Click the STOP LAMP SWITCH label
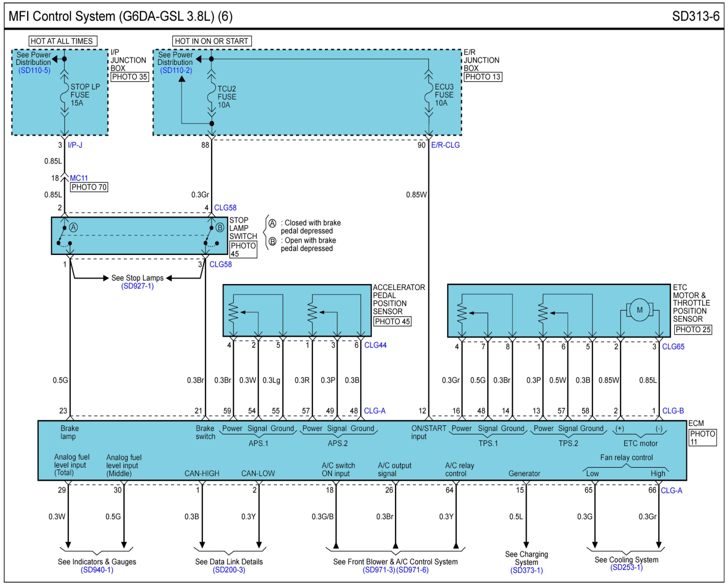Screen dimensions: 728x586 tap(243, 228)
